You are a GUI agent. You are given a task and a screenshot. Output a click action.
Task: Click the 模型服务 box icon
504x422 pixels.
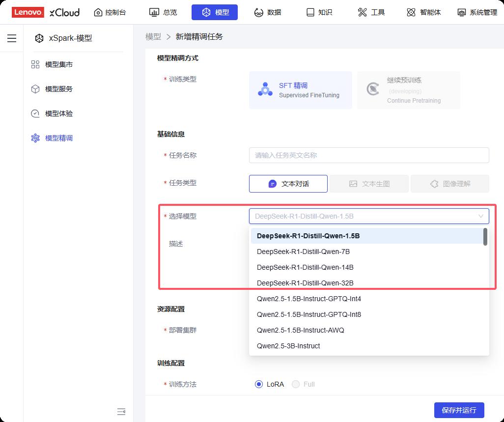click(35, 89)
